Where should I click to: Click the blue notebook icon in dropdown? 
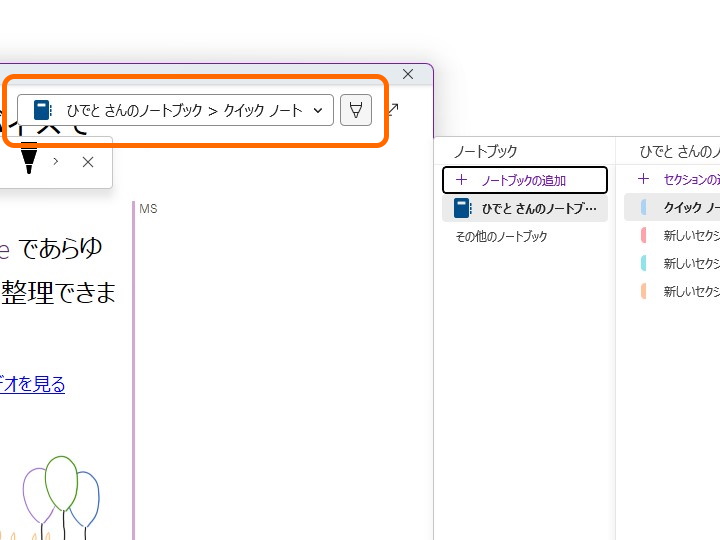pos(43,110)
